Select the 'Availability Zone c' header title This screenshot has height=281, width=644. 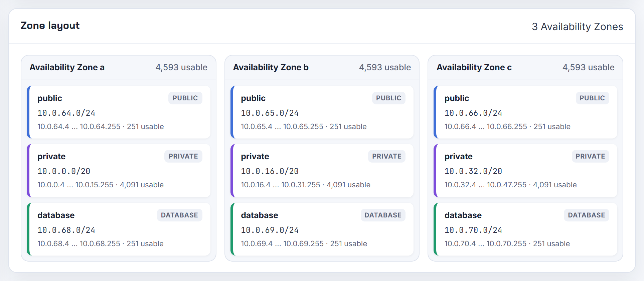pyautogui.click(x=474, y=68)
